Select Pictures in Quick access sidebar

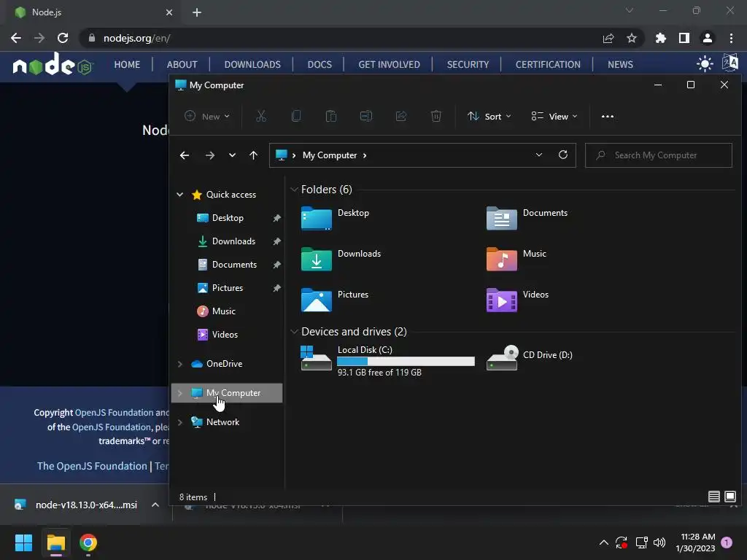[227, 288]
